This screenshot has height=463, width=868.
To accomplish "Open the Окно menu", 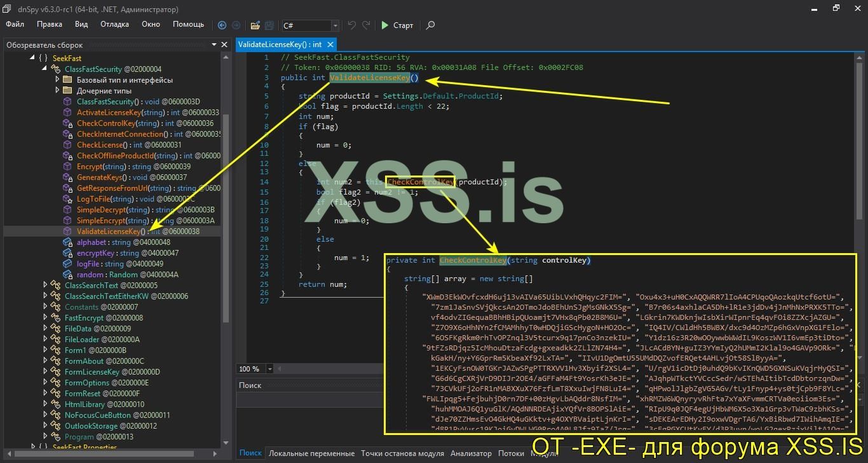I will point(151,24).
